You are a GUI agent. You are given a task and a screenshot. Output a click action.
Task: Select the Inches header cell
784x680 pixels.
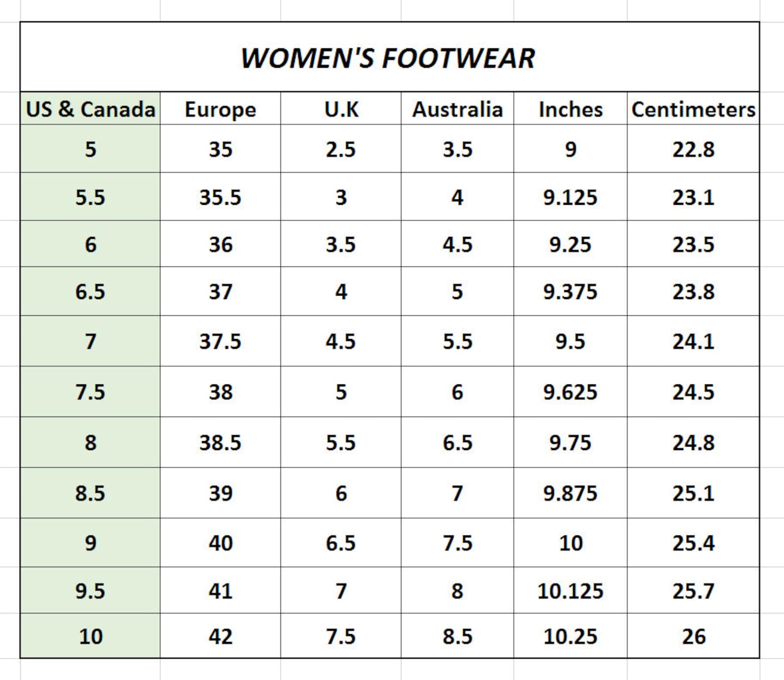pos(570,108)
